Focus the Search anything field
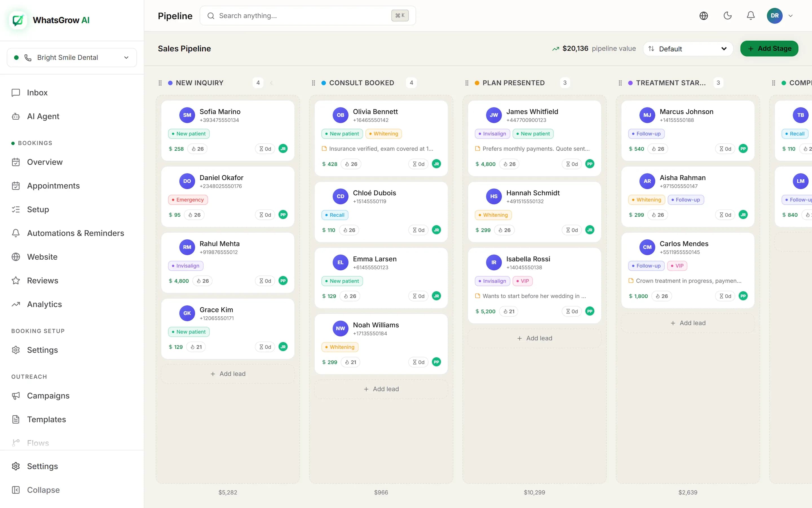The width and height of the screenshot is (812, 508). [308, 16]
